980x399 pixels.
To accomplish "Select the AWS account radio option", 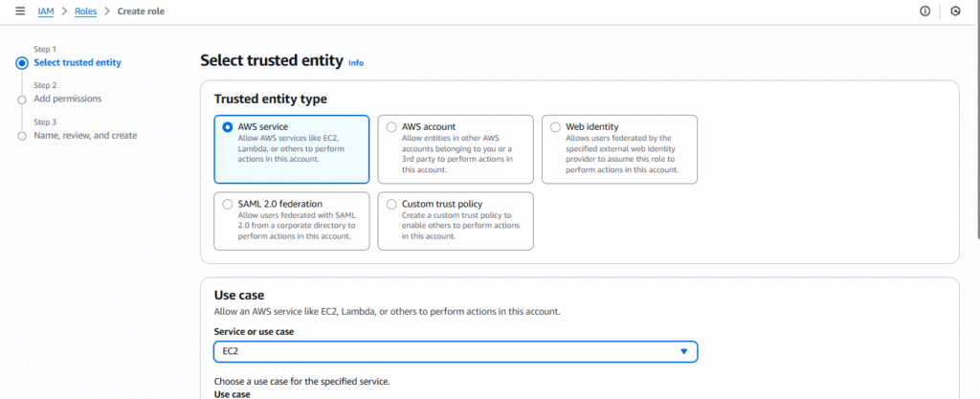I will [x=391, y=126].
